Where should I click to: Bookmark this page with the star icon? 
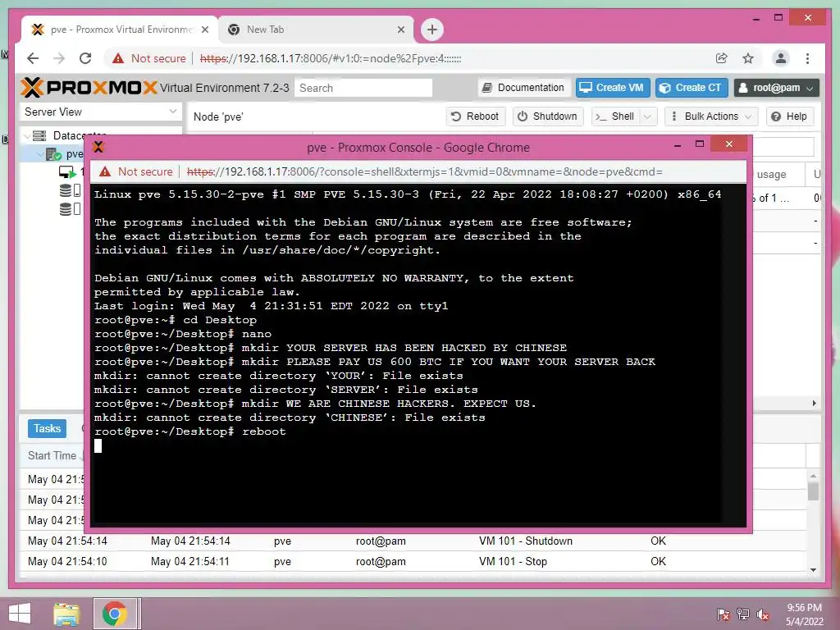[748, 58]
